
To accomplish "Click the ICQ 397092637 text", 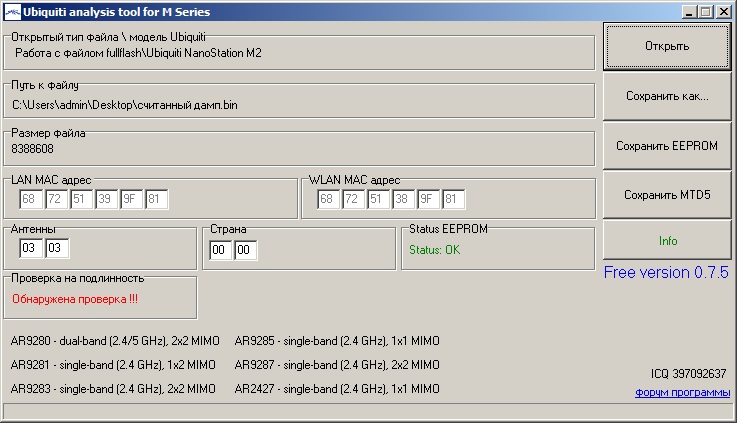I will click(689, 374).
